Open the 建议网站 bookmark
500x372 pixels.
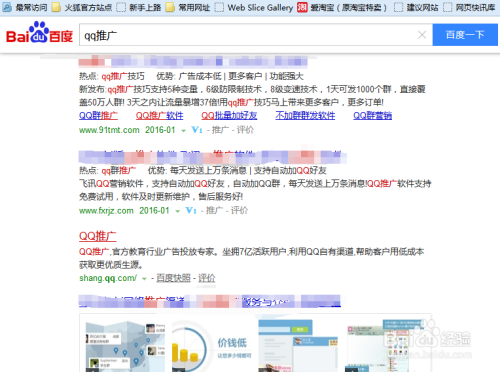416,7
